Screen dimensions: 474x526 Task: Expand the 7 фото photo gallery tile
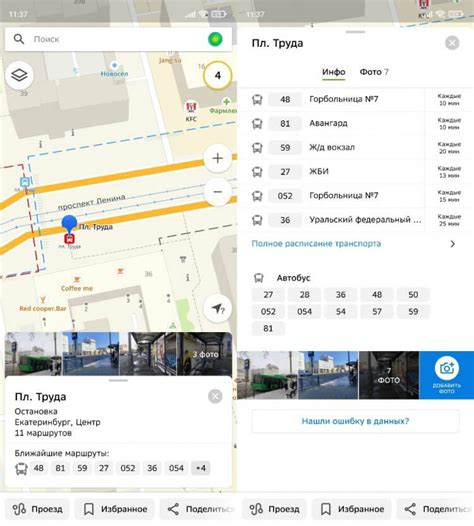pyautogui.click(x=389, y=375)
